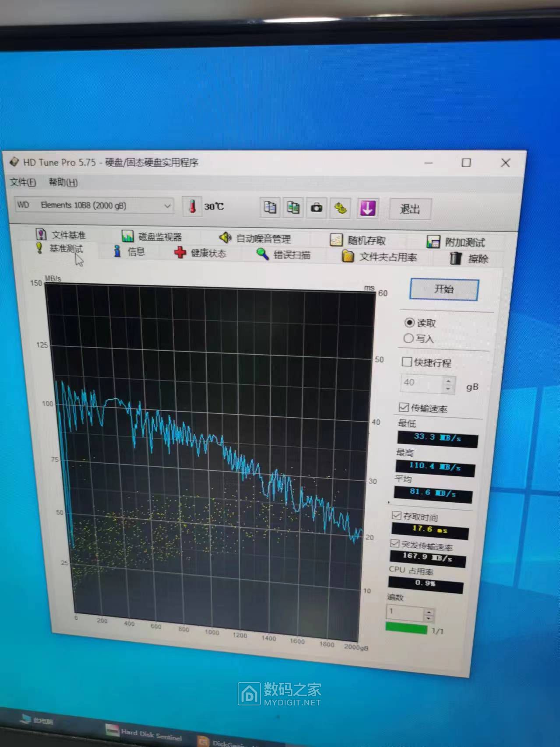Switch to the 健康状态 tab
The image size is (560, 747).
(201, 253)
